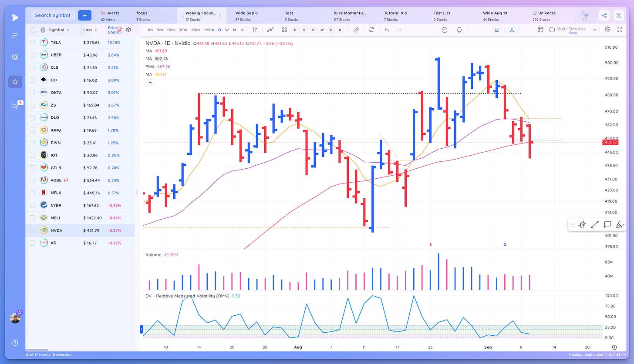Select the 5m timeframe

(x=160, y=30)
